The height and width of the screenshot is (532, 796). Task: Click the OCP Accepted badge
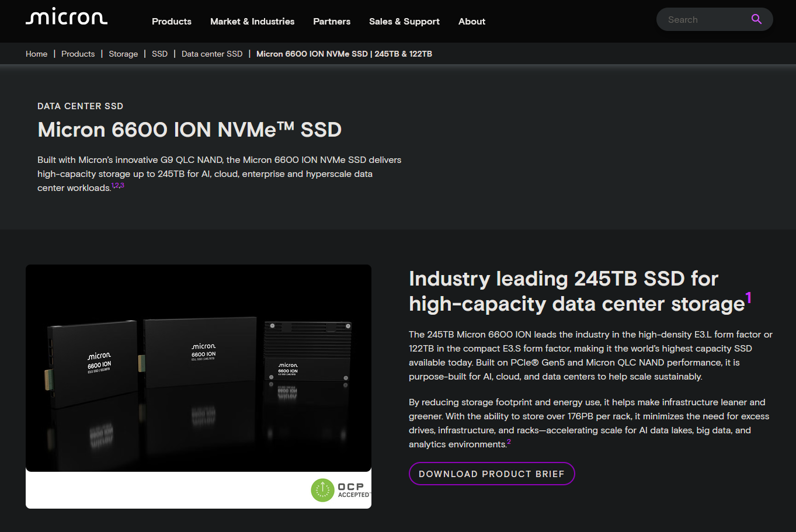click(x=340, y=490)
